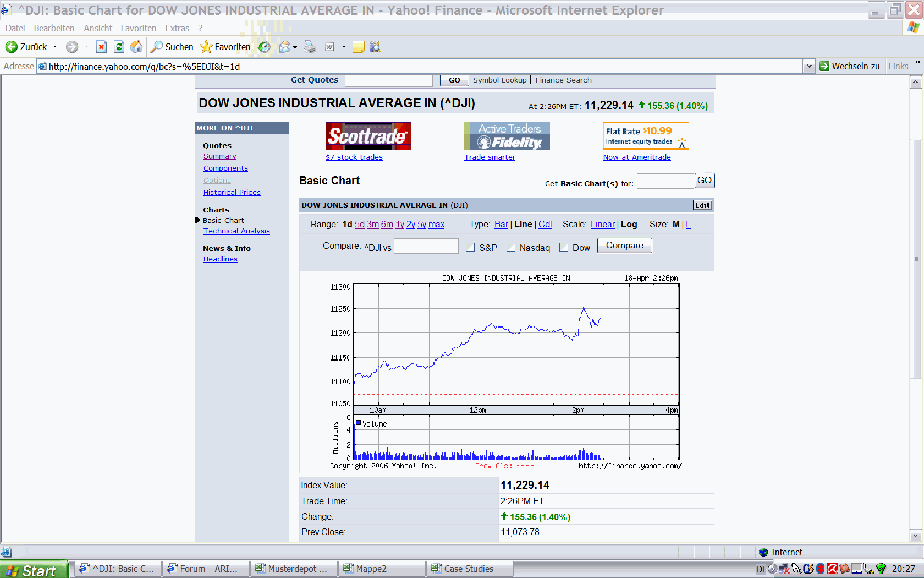Stop page loading with red X icon

tap(101, 47)
